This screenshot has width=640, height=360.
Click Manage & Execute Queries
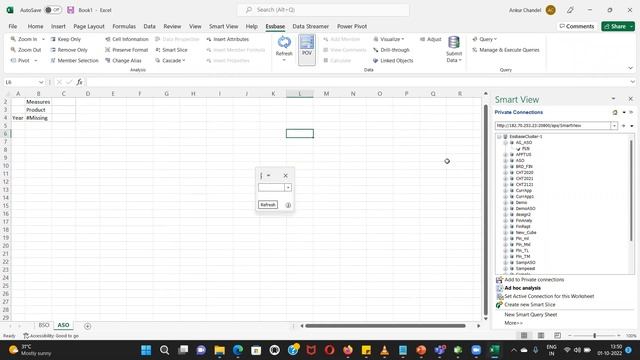[506, 50]
